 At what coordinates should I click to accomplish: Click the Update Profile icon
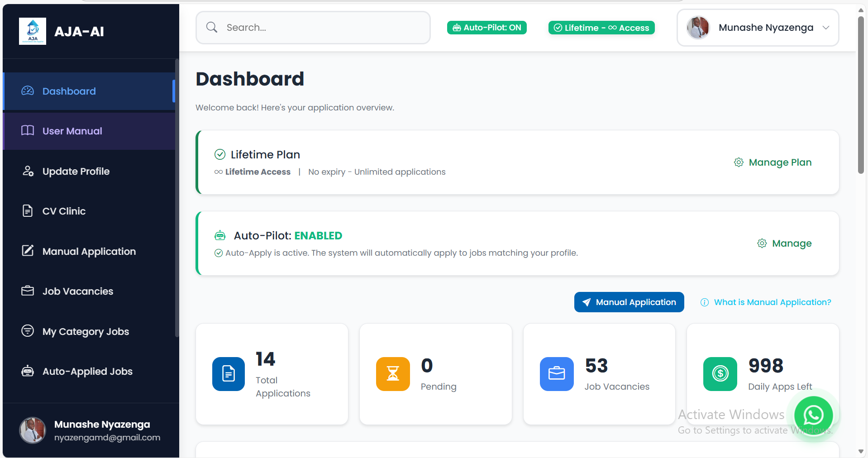[28, 171]
